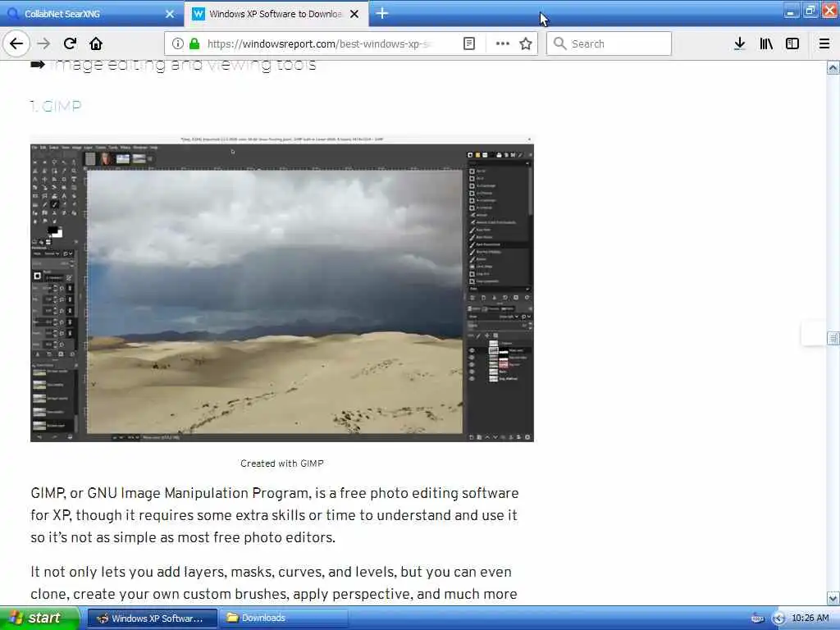The width and height of the screenshot is (840, 630).
Task: Bookmark this page with the star
Action: pos(526,43)
